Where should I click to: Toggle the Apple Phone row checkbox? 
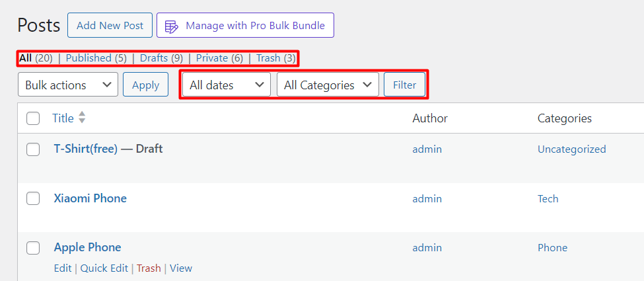33,248
